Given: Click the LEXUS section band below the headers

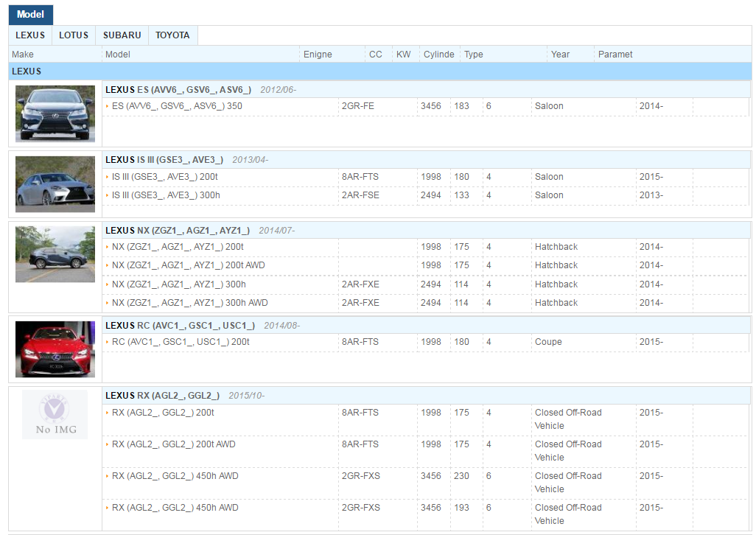Looking at the screenshot, I should [x=380, y=71].
